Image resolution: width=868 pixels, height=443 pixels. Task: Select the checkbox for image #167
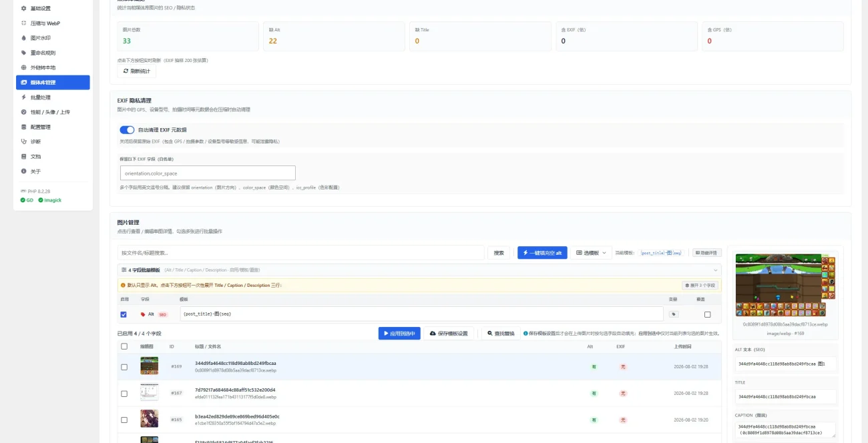[x=124, y=394]
